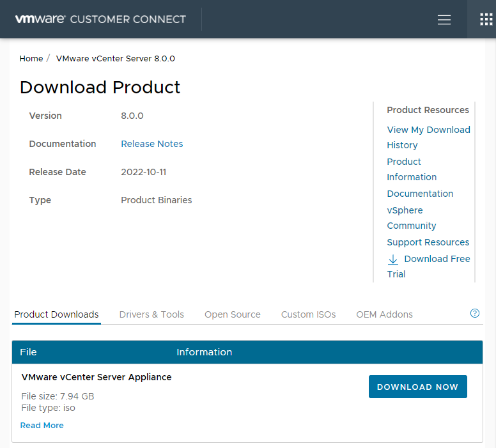Switch to Open Source tab
Screen dimensions: 496x448
(233, 314)
